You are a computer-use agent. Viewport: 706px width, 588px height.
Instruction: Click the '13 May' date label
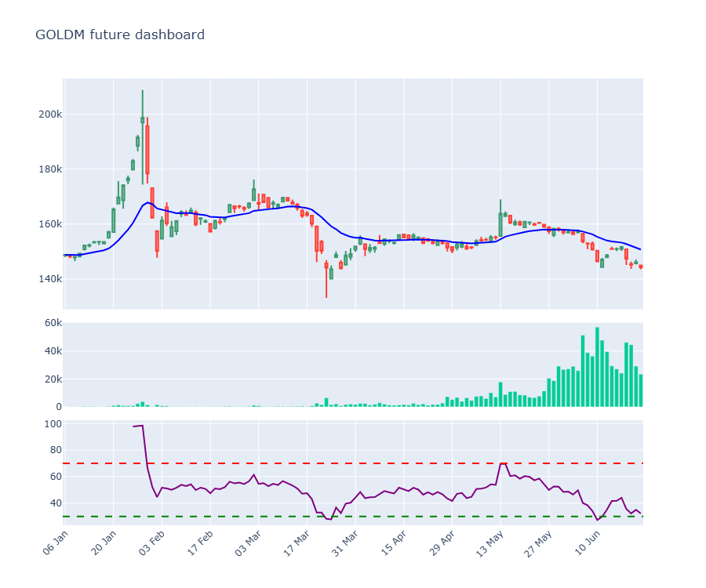coord(490,543)
